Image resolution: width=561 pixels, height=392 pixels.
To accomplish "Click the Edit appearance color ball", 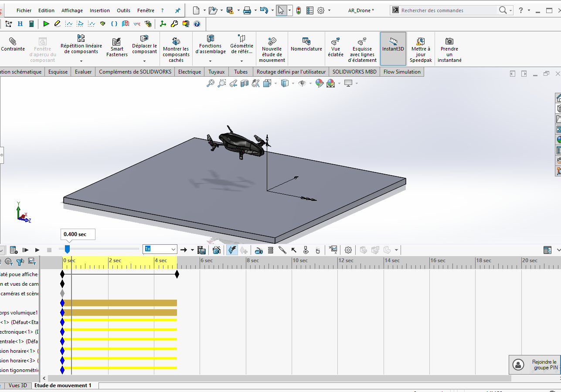I will pos(320,83).
